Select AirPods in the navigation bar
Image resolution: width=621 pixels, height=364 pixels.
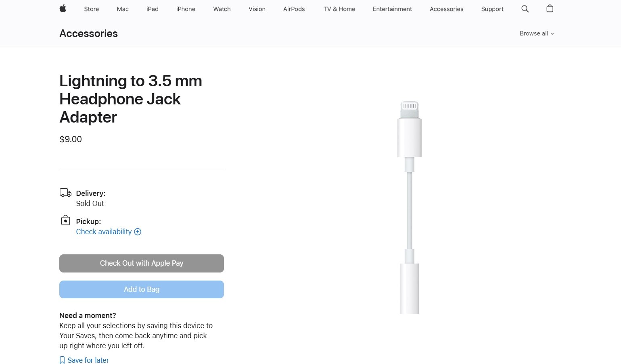click(x=294, y=9)
